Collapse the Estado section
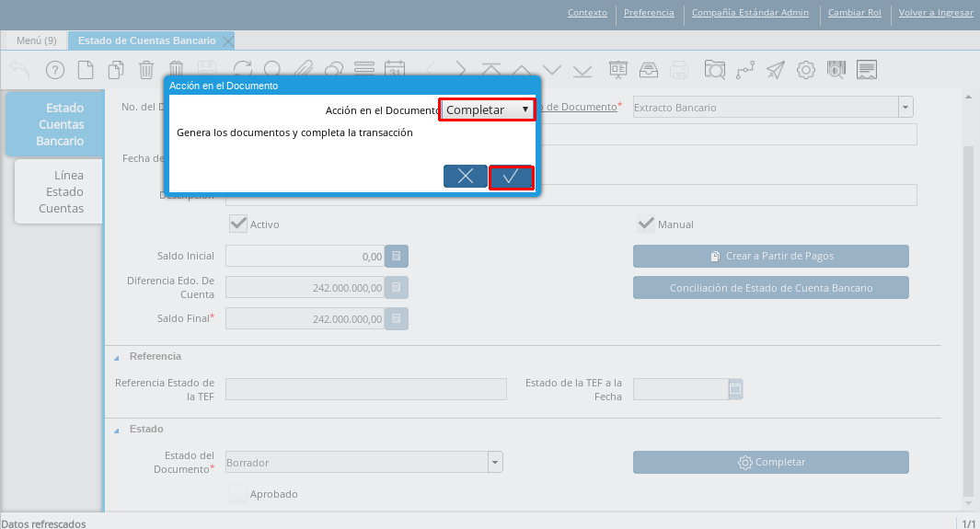Viewport: 980px width, 529px height. coord(116,431)
